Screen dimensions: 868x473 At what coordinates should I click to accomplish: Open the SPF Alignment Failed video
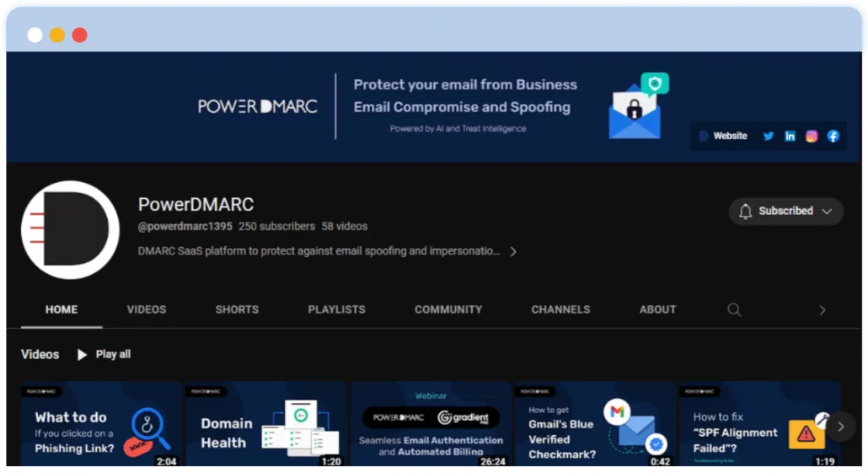point(759,424)
